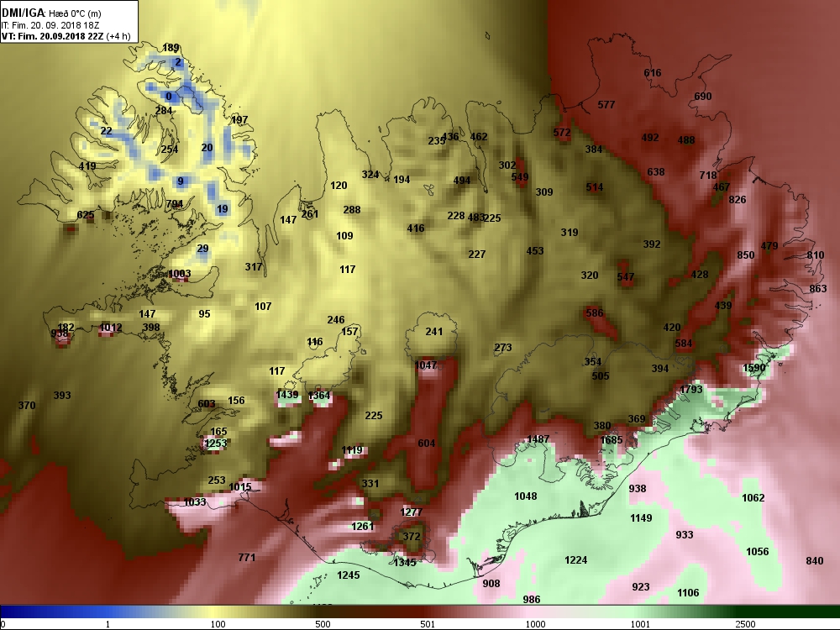
Task: Click the legend label 501
Action: coord(428,625)
